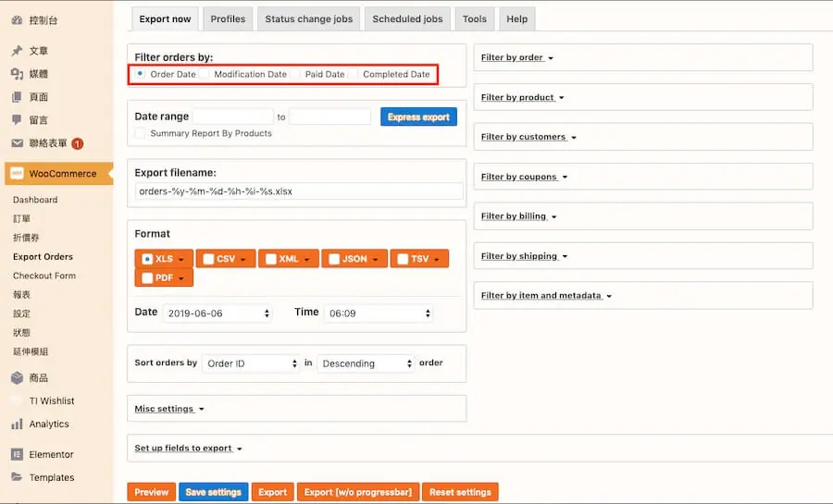The image size is (833, 504).
Task: Open the Date dropdown showing 2019-06-06
Action: click(218, 313)
